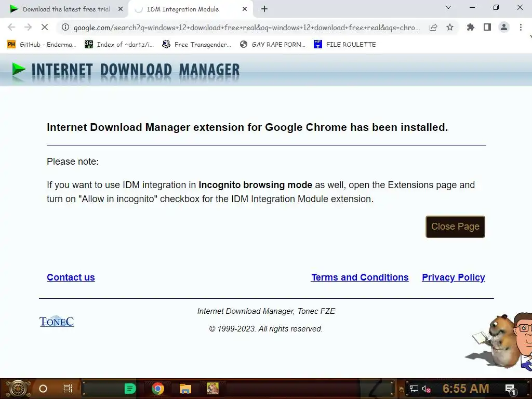
Task: Open the Contact us link
Action: 71,277
